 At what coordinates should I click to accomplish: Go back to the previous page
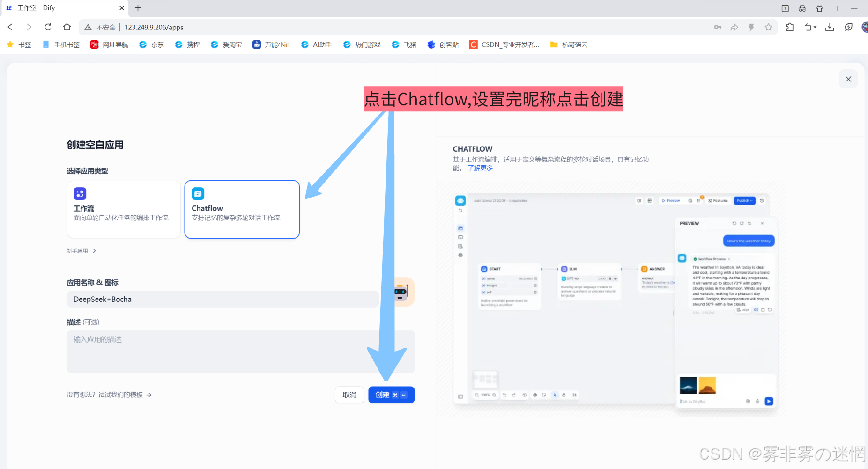(10, 27)
